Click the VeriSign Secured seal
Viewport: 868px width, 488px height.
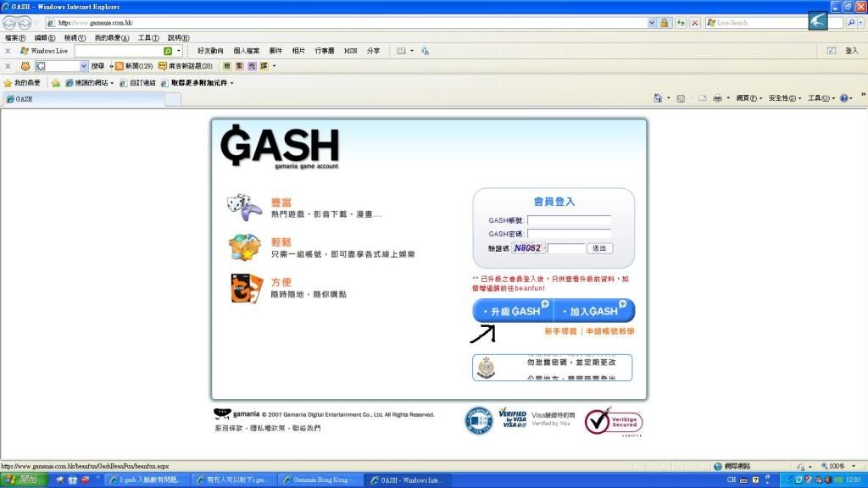(614, 421)
